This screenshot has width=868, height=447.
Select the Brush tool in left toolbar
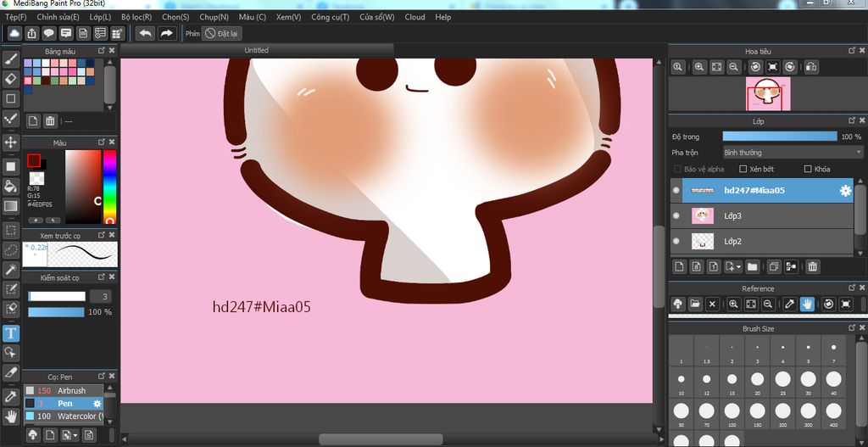click(10, 59)
